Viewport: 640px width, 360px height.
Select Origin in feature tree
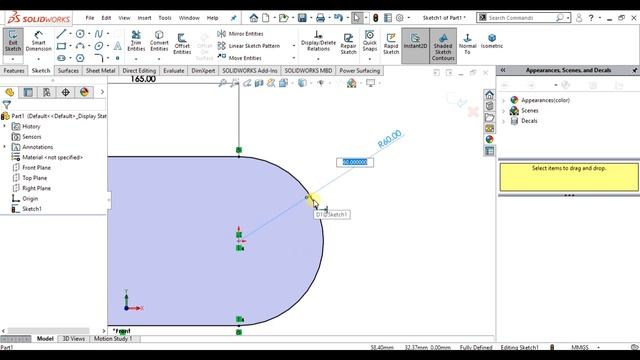coord(30,199)
